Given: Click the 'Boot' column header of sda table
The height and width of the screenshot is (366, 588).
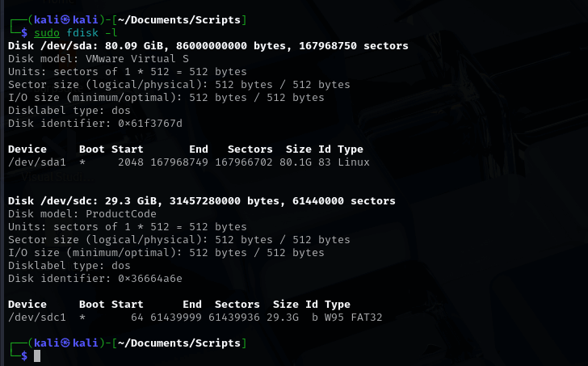Looking at the screenshot, I should pyautogui.click(x=92, y=149).
